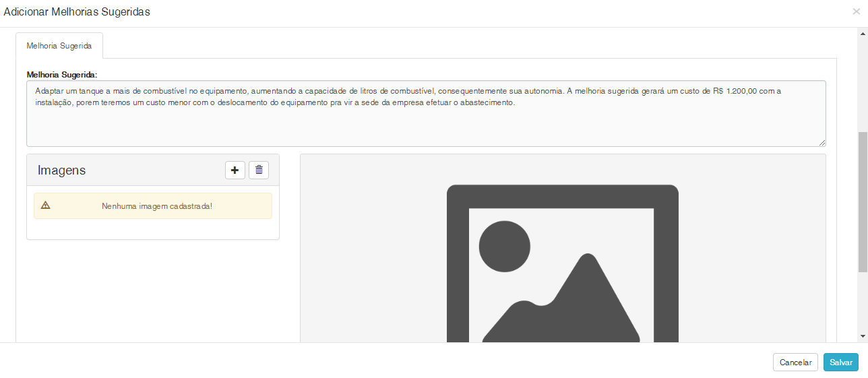The width and height of the screenshot is (868, 378).
Task: Add a new image with the plus icon
Action: pyautogui.click(x=235, y=170)
